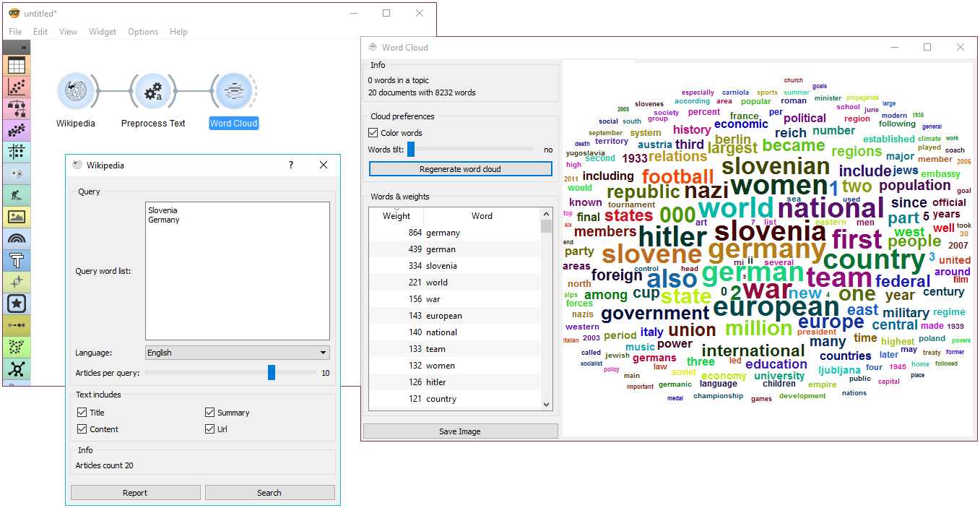Open the star-shaped category icon in sidebar
This screenshot has height=508, width=980.
[x=17, y=303]
